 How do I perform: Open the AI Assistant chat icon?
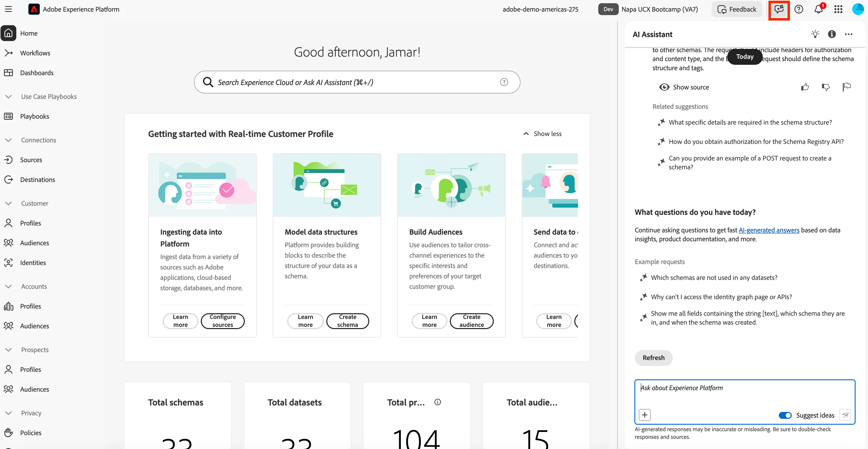[x=779, y=9]
